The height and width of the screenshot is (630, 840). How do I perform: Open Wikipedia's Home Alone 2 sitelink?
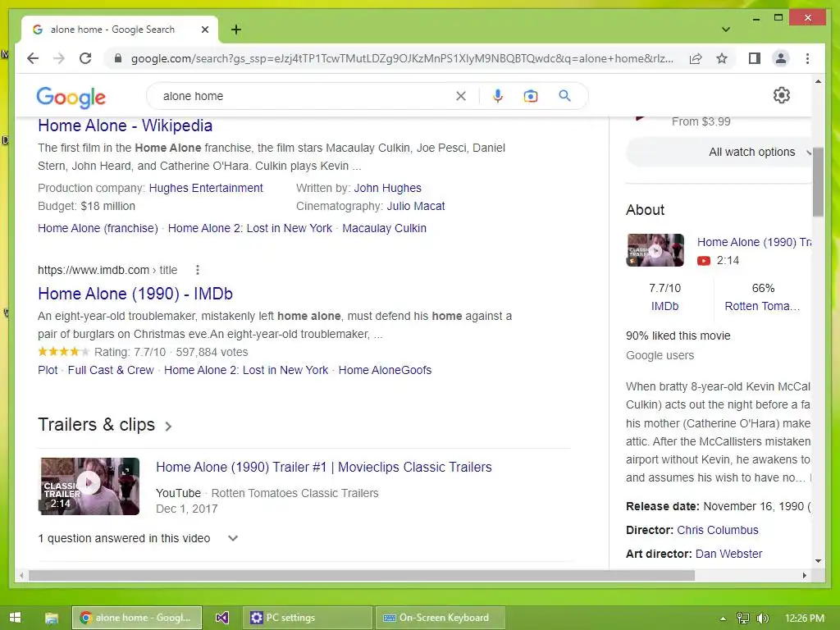point(249,228)
